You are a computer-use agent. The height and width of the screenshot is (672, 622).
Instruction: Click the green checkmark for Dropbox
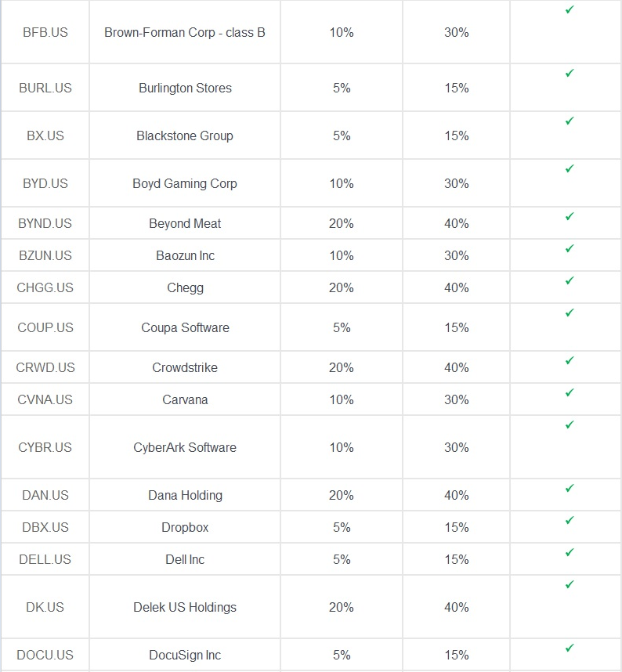(570, 520)
